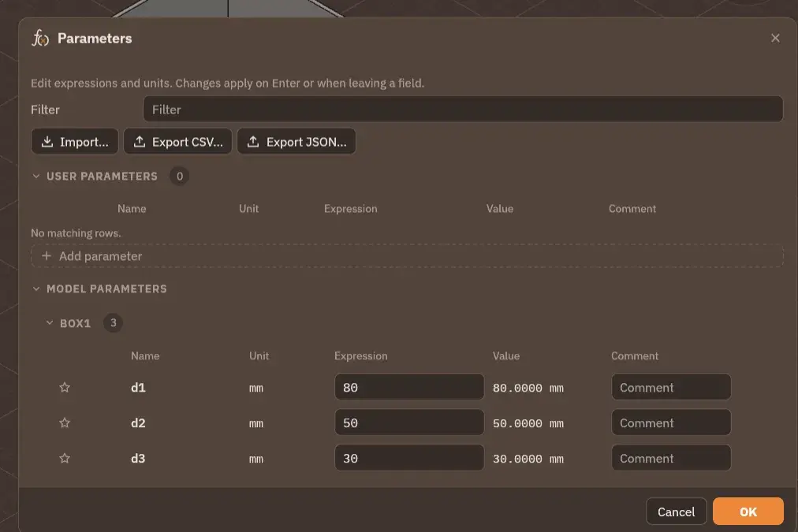Click the 50.0000 mm value
This screenshot has width=798, height=532.
(x=528, y=424)
